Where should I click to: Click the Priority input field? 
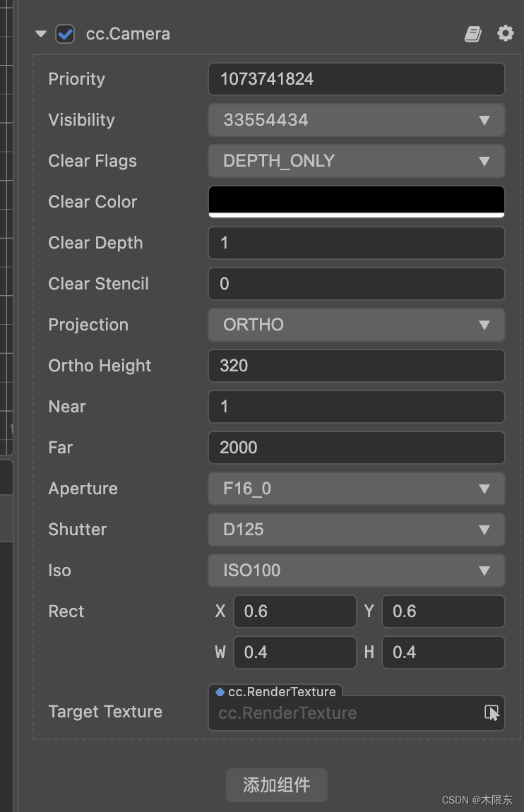(x=356, y=79)
